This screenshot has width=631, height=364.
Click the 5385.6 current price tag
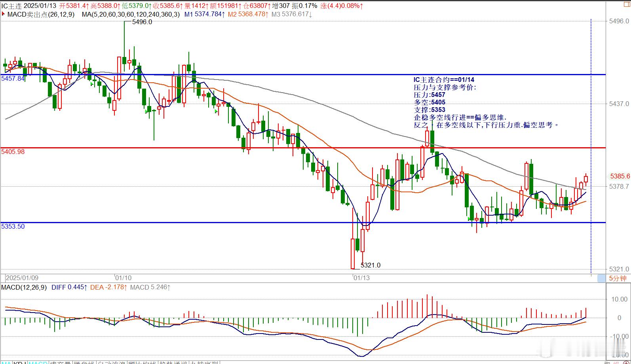[620, 176]
